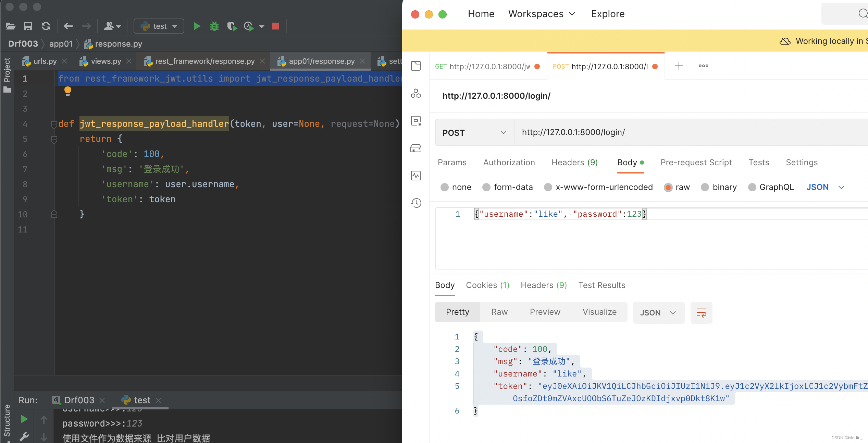This screenshot has height=443, width=868.
Task: Click the Save All disk icon
Action: (28, 26)
